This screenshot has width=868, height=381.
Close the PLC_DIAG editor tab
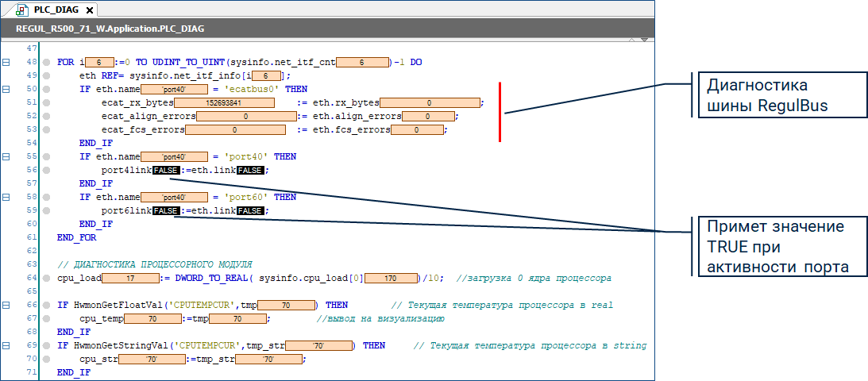coord(90,10)
